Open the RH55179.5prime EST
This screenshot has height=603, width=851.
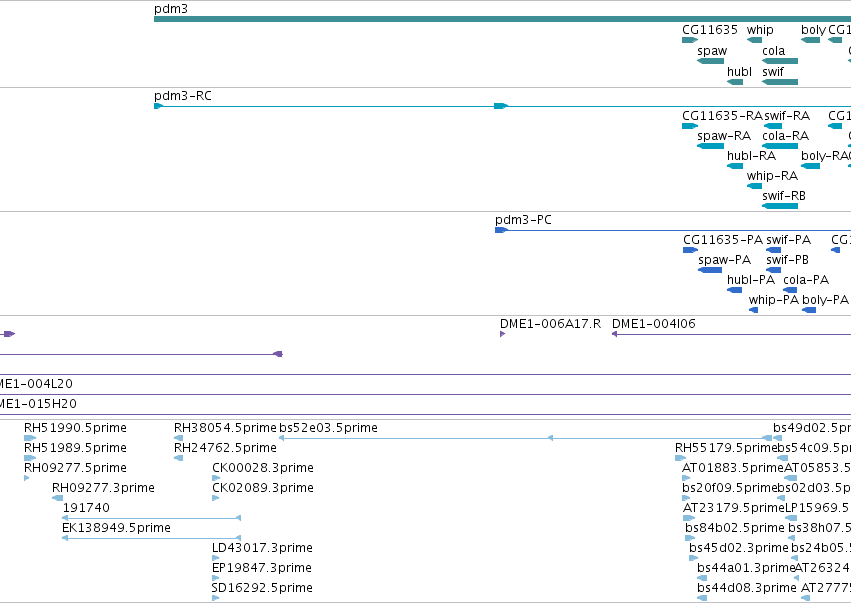tap(681, 458)
